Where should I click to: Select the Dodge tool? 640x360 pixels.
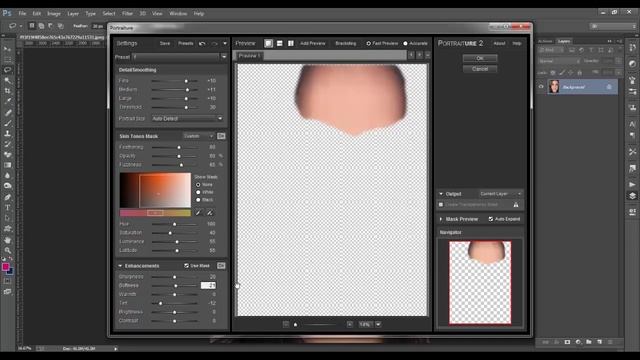tap(7, 186)
